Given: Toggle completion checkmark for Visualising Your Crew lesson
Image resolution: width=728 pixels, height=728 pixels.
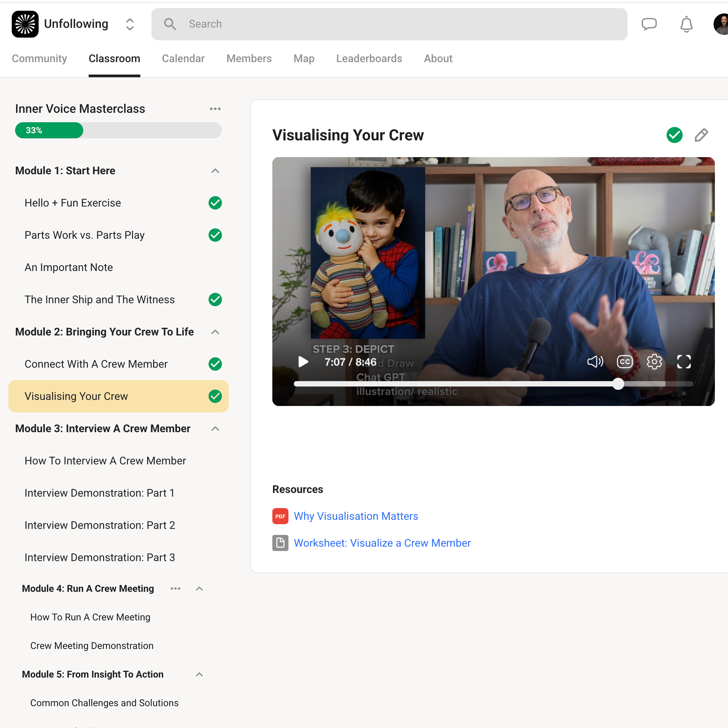Looking at the screenshot, I should 215,396.
